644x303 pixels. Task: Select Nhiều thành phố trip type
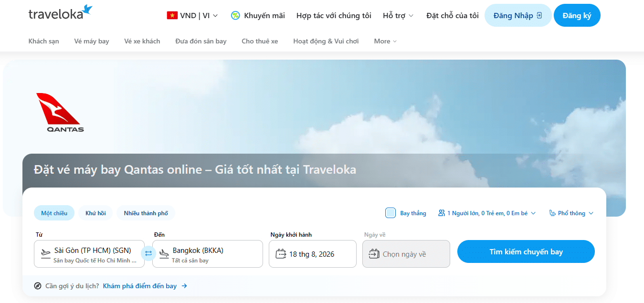(x=146, y=213)
